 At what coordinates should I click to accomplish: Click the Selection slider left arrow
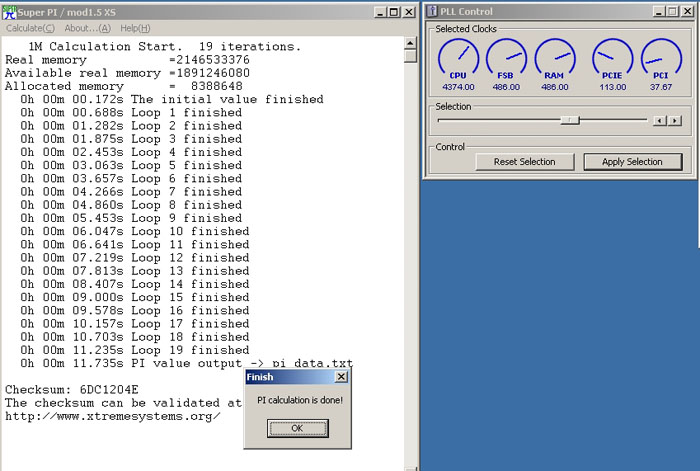pyautogui.click(x=659, y=121)
